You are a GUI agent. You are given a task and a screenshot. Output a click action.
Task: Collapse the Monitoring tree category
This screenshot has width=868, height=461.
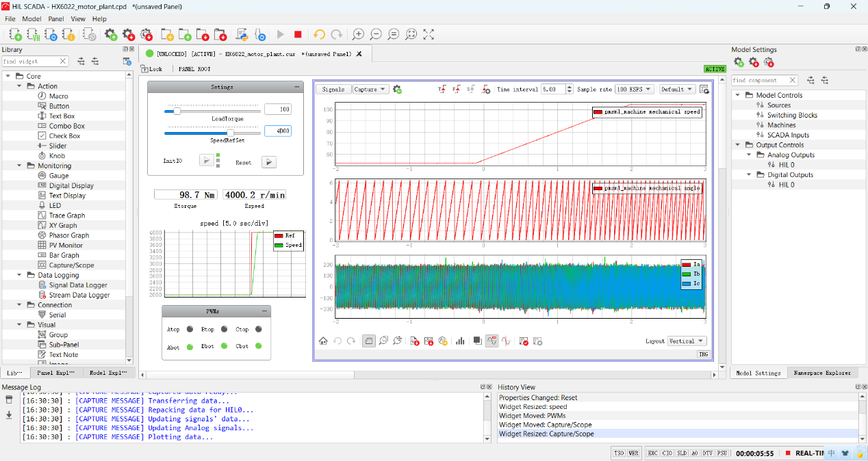(x=20, y=166)
